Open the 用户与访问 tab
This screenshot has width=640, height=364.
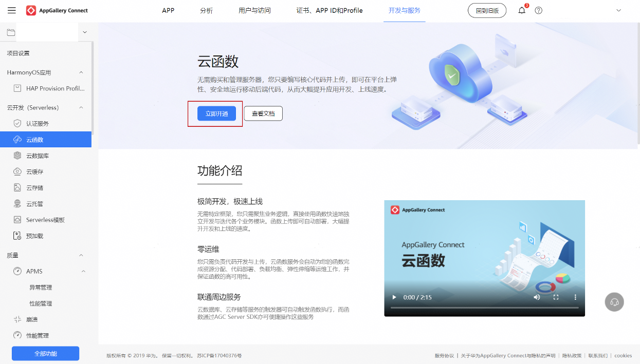tap(254, 10)
